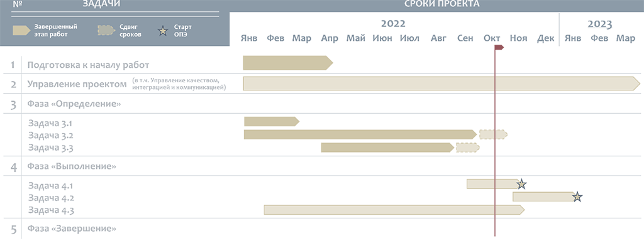The height and width of the screenshot is (243, 644).
Task: Select the Задача 3.1 completed bar
Action: pos(272,121)
